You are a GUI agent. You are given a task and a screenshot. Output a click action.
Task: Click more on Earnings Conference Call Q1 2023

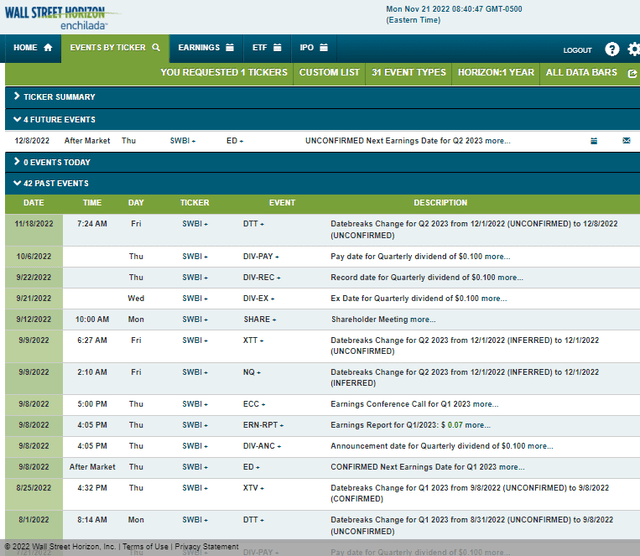[486, 404]
